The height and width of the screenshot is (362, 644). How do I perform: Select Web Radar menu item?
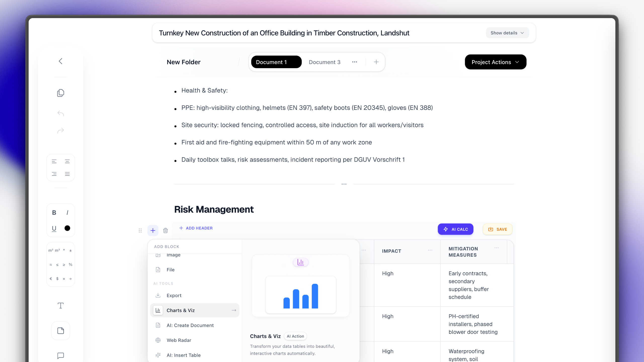tap(179, 340)
